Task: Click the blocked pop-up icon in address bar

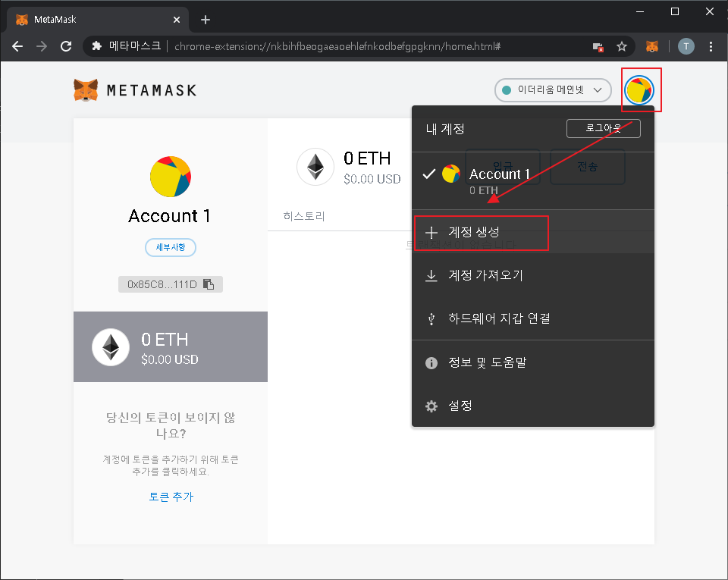Action: 598,47
